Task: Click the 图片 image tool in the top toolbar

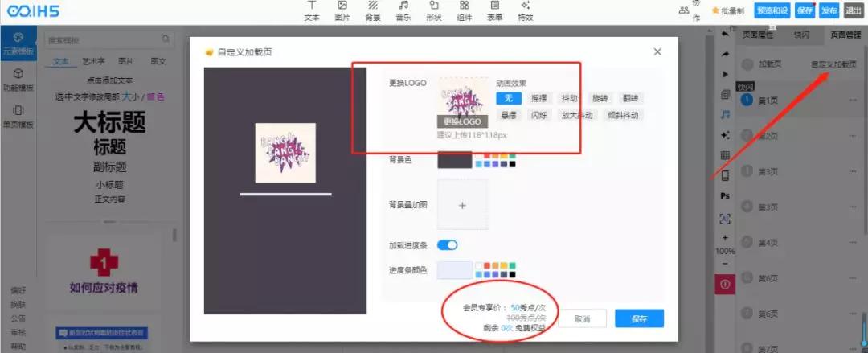Action: pos(342,11)
